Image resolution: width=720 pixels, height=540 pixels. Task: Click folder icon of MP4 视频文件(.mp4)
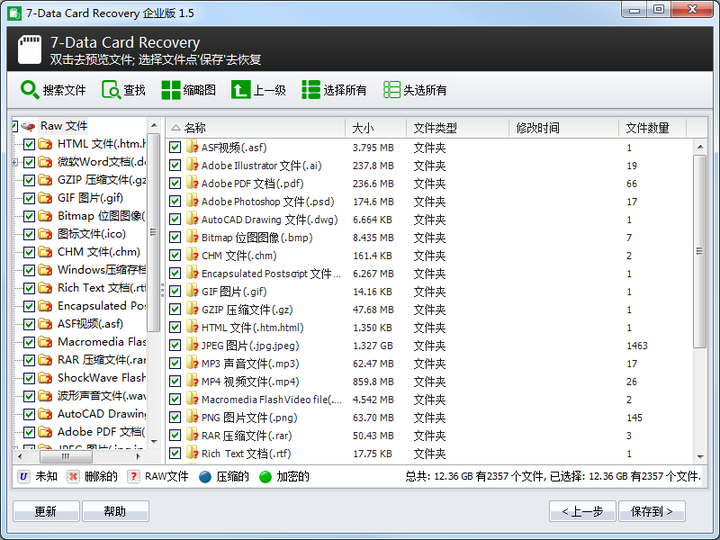192,381
